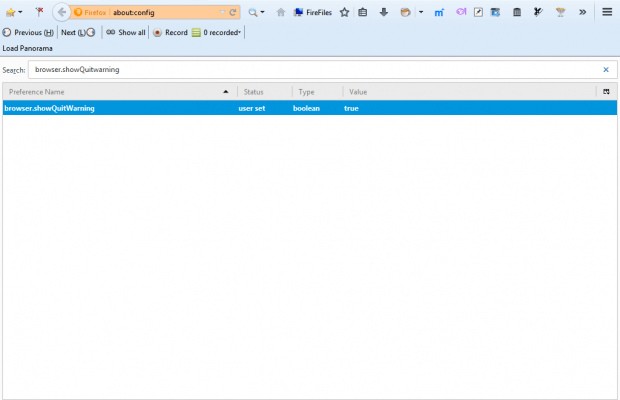The width and height of the screenshot is (620, 400).
Task: Show bookmarks list clipboard icon
Action: click(363, 12)
